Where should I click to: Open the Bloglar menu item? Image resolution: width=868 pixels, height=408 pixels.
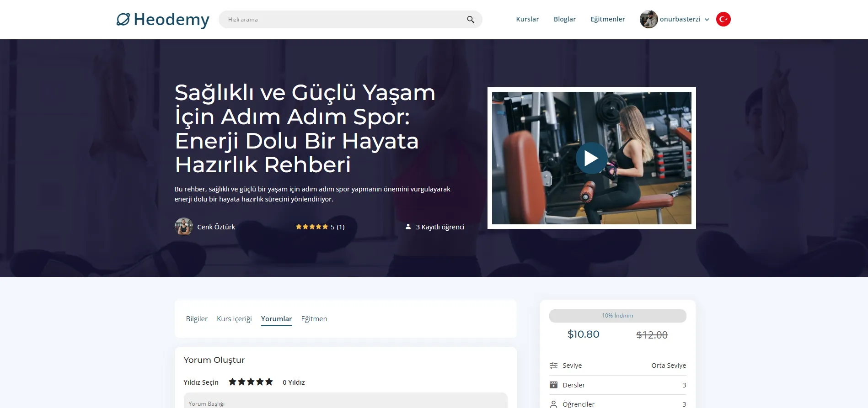click(x=564, y=19)
